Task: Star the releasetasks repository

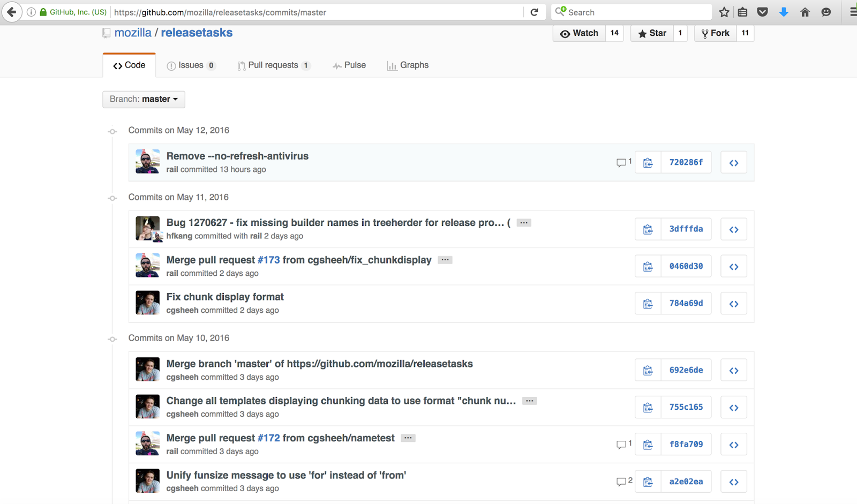Action: point(652,33)
